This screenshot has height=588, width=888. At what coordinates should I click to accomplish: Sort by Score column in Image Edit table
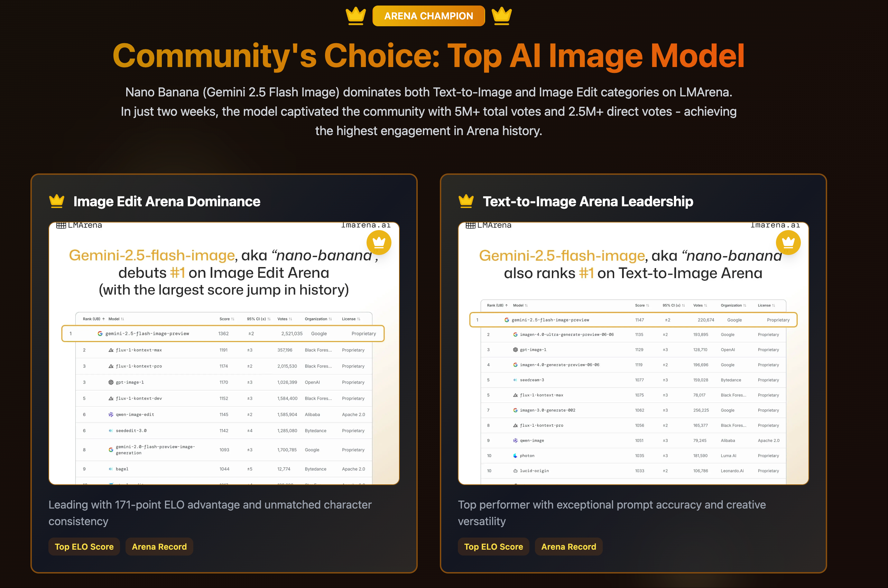pyautogui.click(x=227, y=319)
